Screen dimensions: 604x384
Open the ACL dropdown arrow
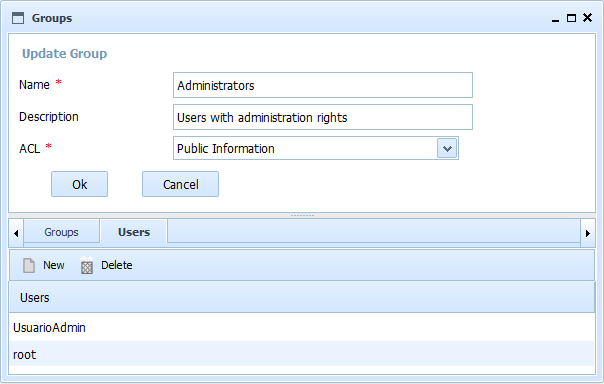447,148
